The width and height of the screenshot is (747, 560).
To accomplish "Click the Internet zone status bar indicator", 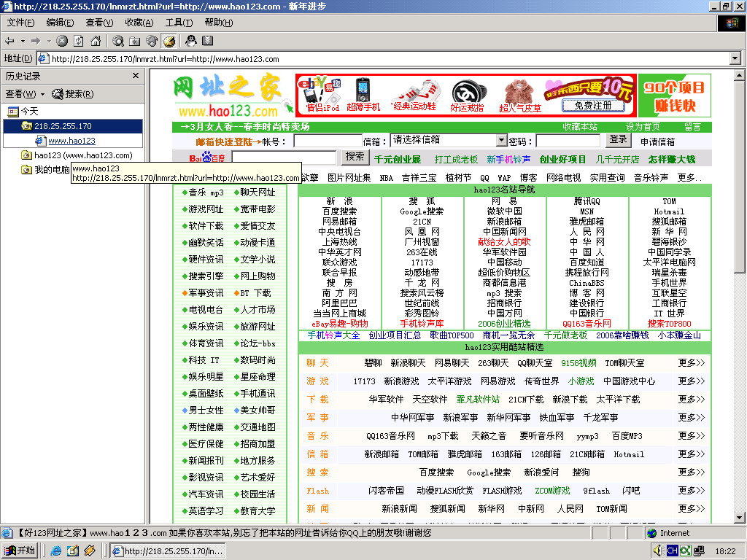I will tap(669, 533).
